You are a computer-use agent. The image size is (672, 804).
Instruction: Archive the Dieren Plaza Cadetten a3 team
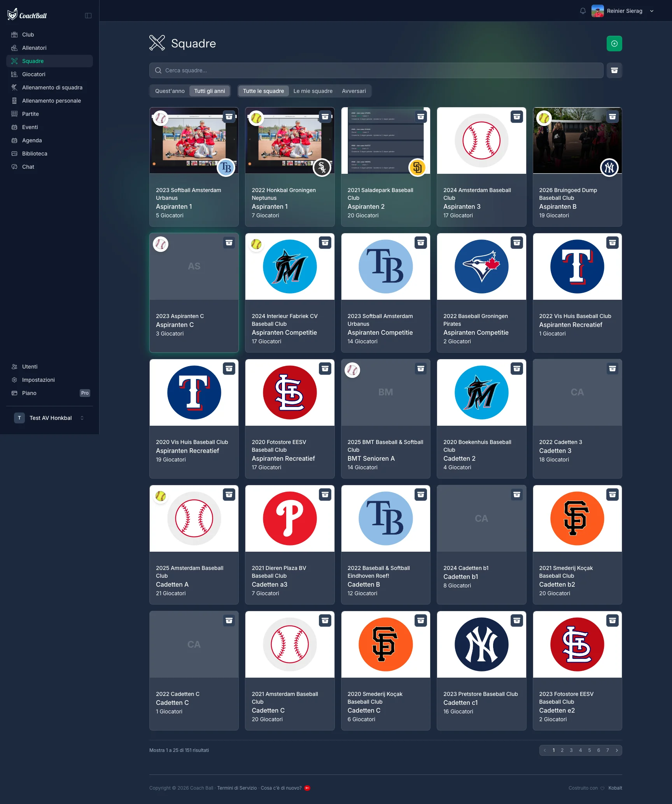pyautogui.click(x=325, y=495)
